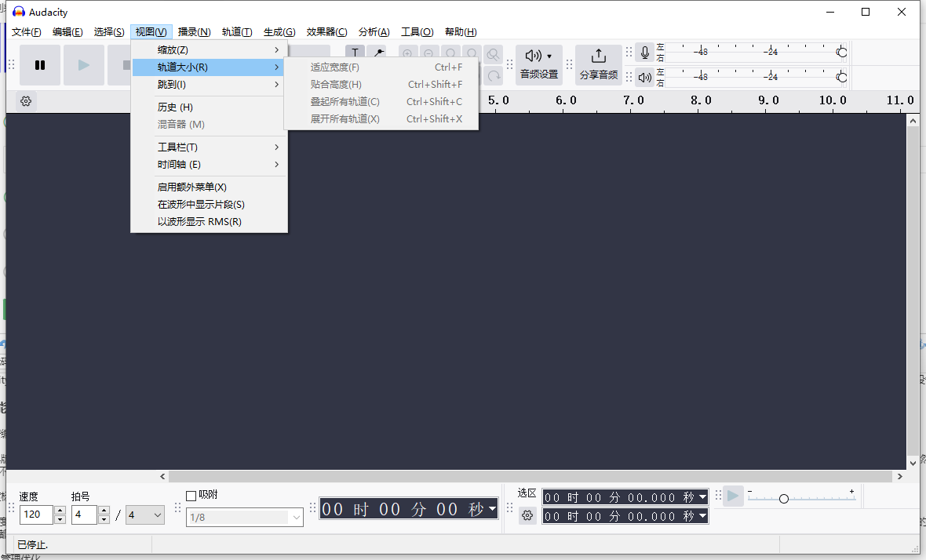This screenshot has height=560, width=926.
Task: Decrease tempo with down stepper arrow
Action: click(x=60, y=519)
